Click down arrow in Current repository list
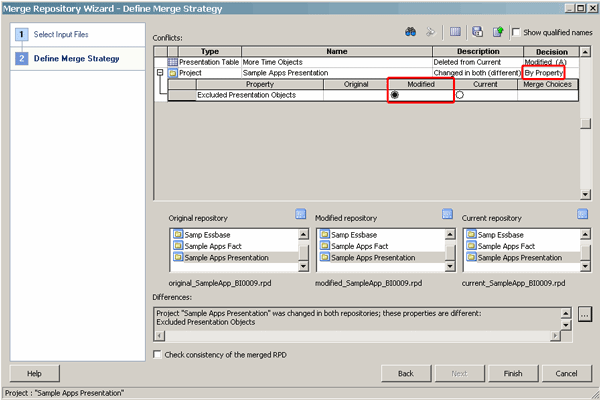The height and width of the screenshot is (400, 600). pos(585,266)
